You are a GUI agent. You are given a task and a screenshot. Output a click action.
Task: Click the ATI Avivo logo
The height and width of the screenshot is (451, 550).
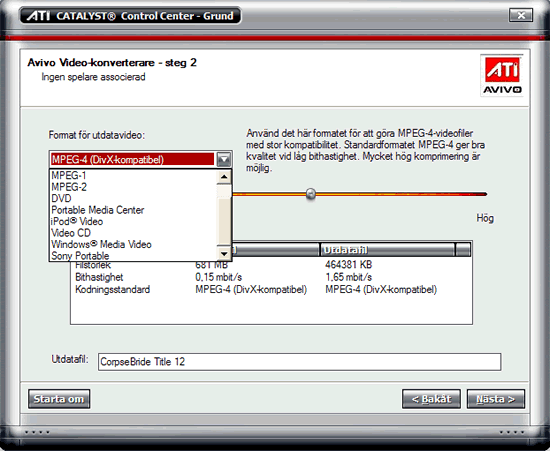click(x=502, y=75)
